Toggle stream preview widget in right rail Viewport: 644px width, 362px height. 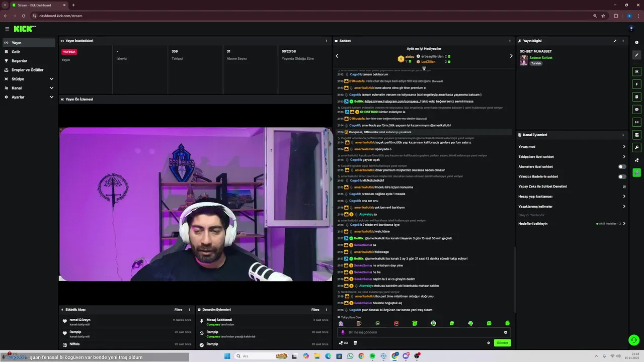tap(636, 71)
